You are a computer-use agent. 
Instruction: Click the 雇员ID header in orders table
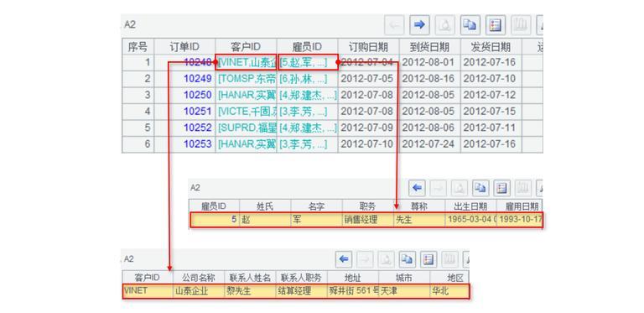[307, 47]
